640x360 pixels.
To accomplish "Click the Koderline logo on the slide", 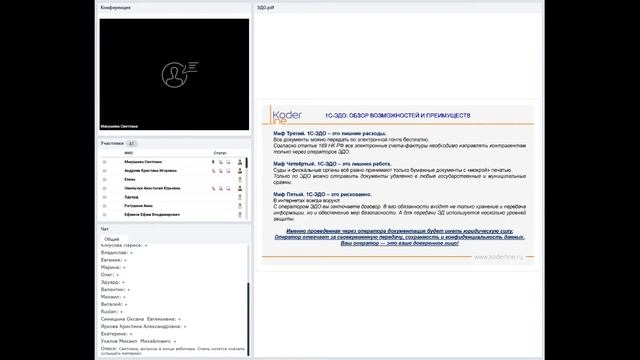I will point(287,116).
